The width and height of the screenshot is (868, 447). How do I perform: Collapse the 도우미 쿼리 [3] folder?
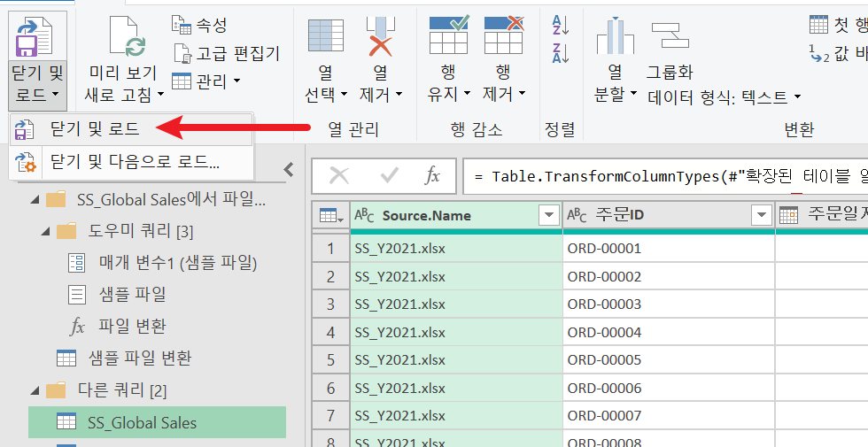point(46,231)
